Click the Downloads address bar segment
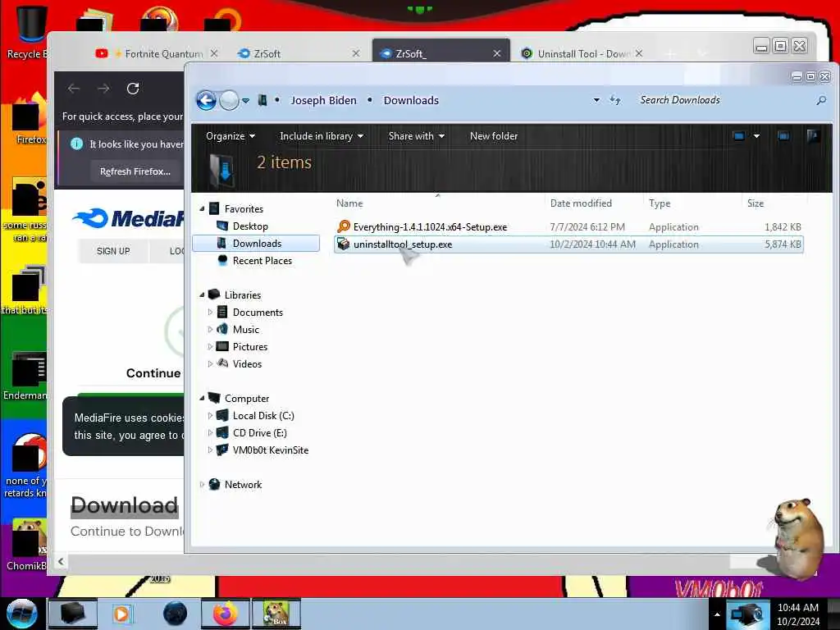 click(x=411, y=101)
